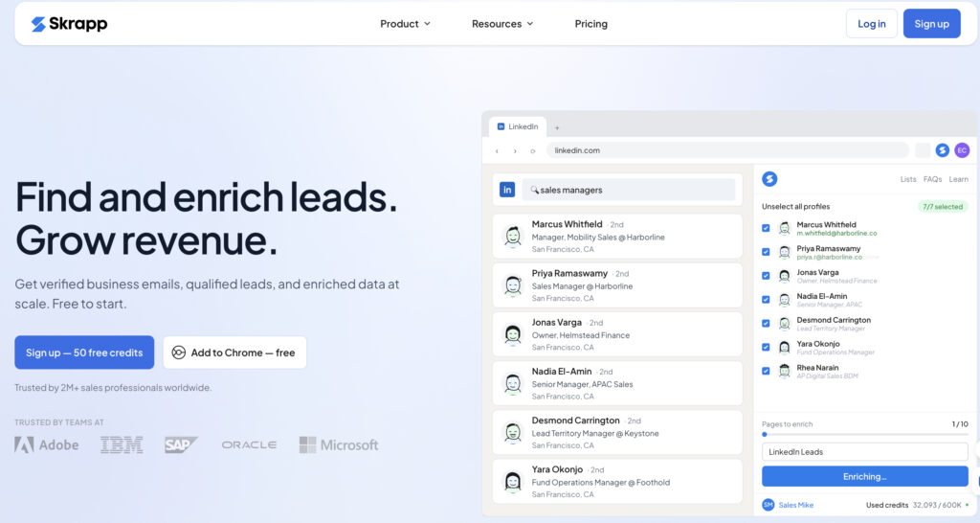
Task: Click Sign up — 50 free credits
Action: (84, 352)
